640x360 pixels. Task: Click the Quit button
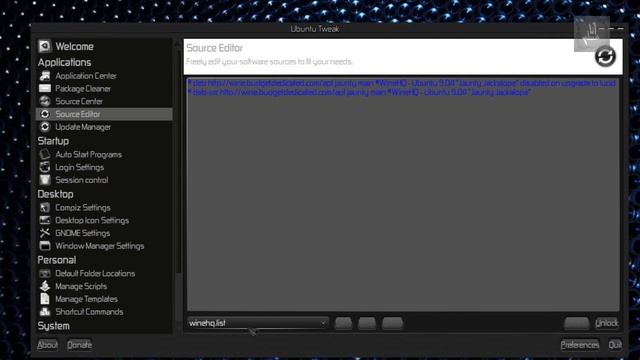pyautogui.click(x=615, y=345)
